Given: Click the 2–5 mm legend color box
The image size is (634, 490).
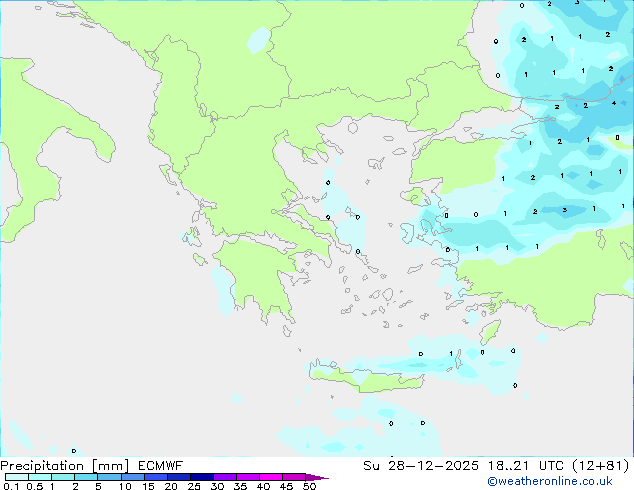Looking at the screenshot, I should pos(86,477).
